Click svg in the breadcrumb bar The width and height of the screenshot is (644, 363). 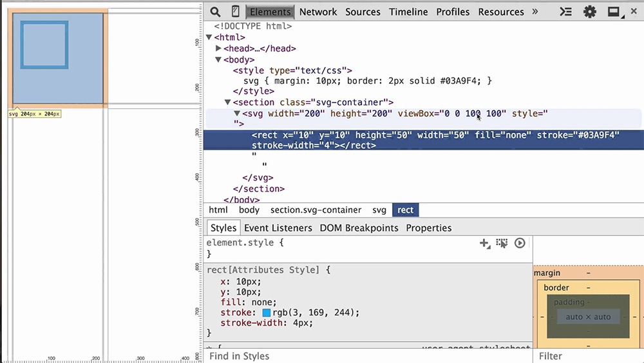[379, 210]
